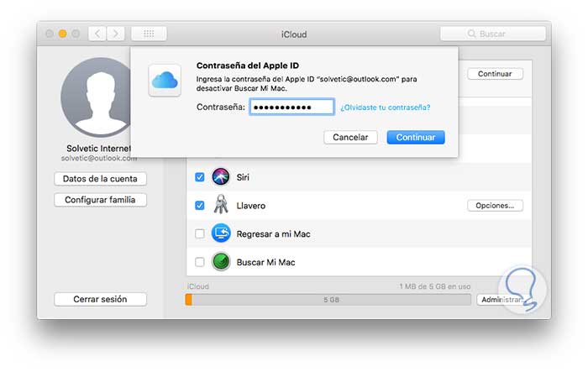Click the Buscar search field
Viewport: 588px width, 372px height.
coord(493,34)
